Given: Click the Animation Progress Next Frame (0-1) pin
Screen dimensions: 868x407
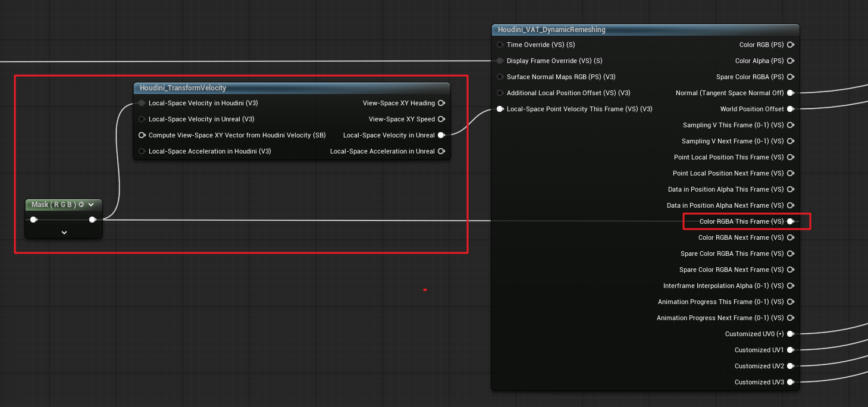Looking at the screenshot, I should pyautogui.click(x=790, y=318).
